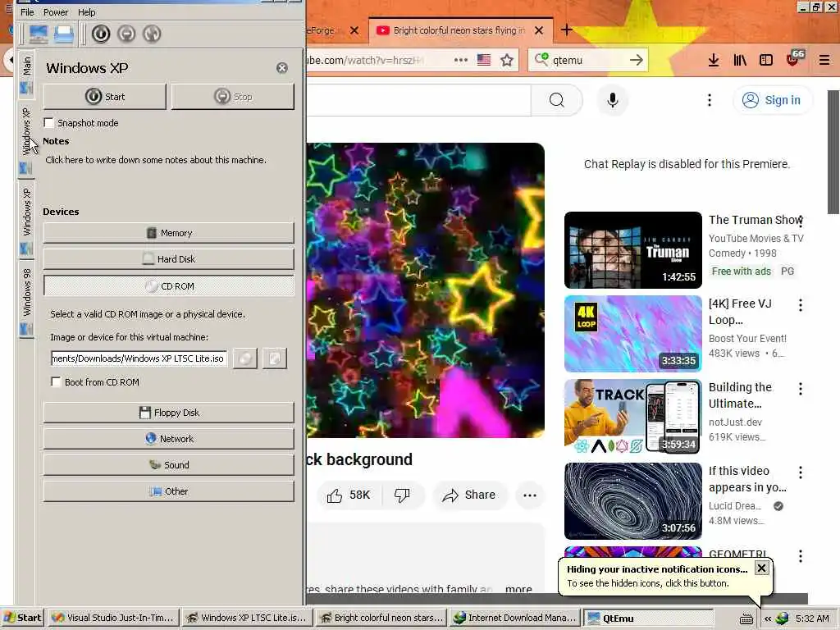Open options for 4K Free VJ Loop video

tap(801, 305)
